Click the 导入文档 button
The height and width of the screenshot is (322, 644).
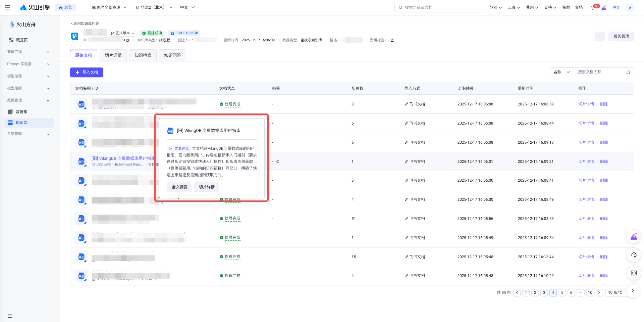(x=87, y=72)
